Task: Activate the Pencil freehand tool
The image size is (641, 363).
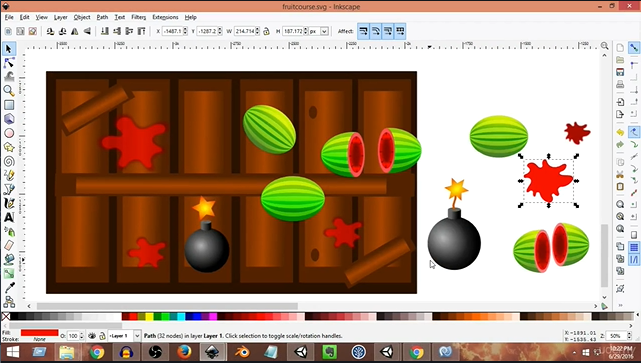Action: 9,175
